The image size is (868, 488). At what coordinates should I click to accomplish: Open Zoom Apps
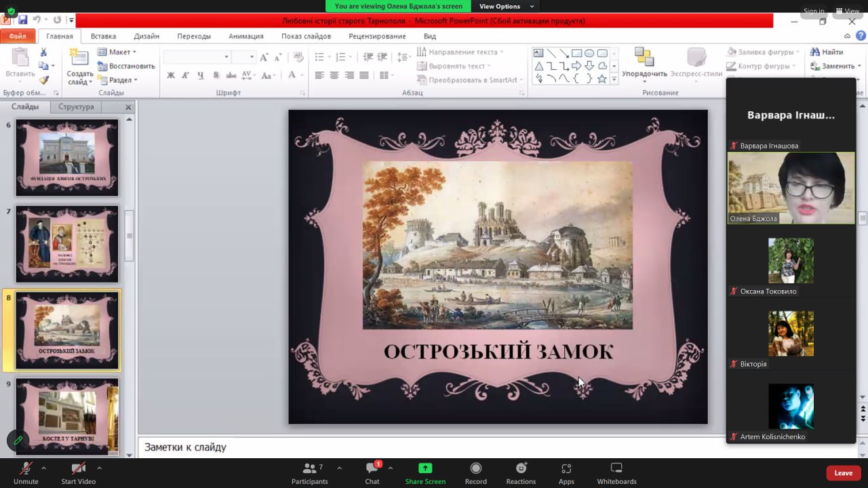[566, 473]
